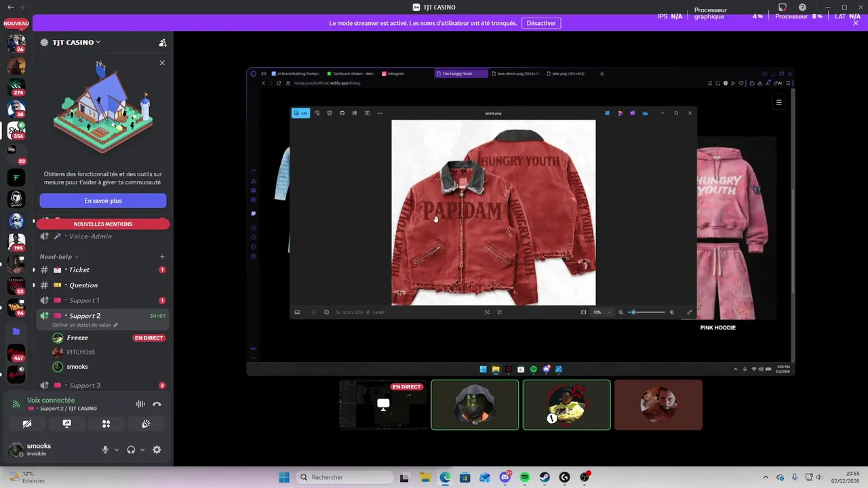This screenshot has height=488, width=868.
Task: Open server with 274 notification badge
Action: pos(16,87)
